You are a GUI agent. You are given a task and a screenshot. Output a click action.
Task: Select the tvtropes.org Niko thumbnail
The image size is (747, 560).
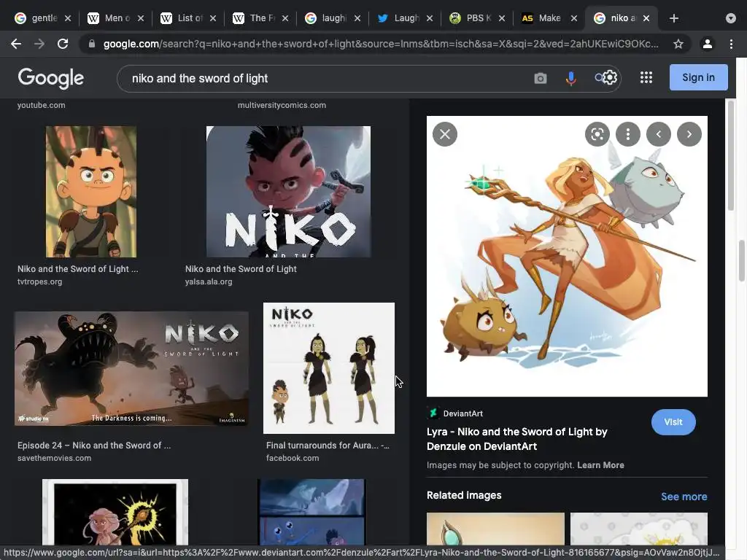click(91, 192)
